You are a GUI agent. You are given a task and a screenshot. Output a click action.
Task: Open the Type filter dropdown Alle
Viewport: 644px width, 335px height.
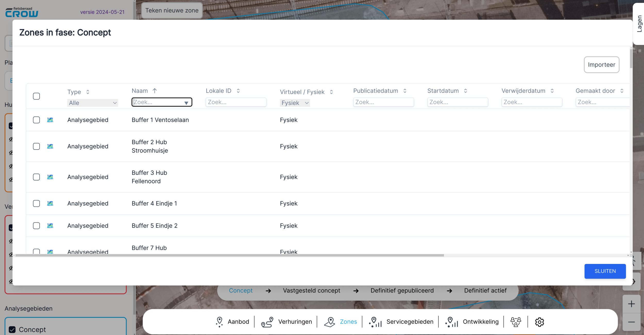[x=92, y=103]
